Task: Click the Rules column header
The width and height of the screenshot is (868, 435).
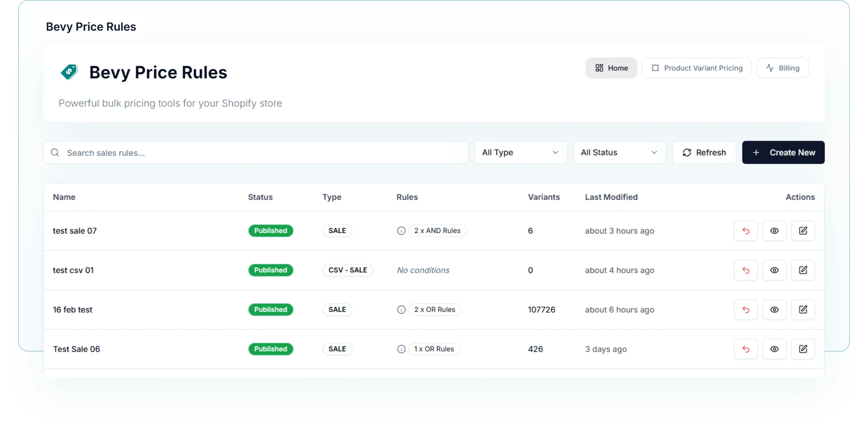Action: (407, 197)
